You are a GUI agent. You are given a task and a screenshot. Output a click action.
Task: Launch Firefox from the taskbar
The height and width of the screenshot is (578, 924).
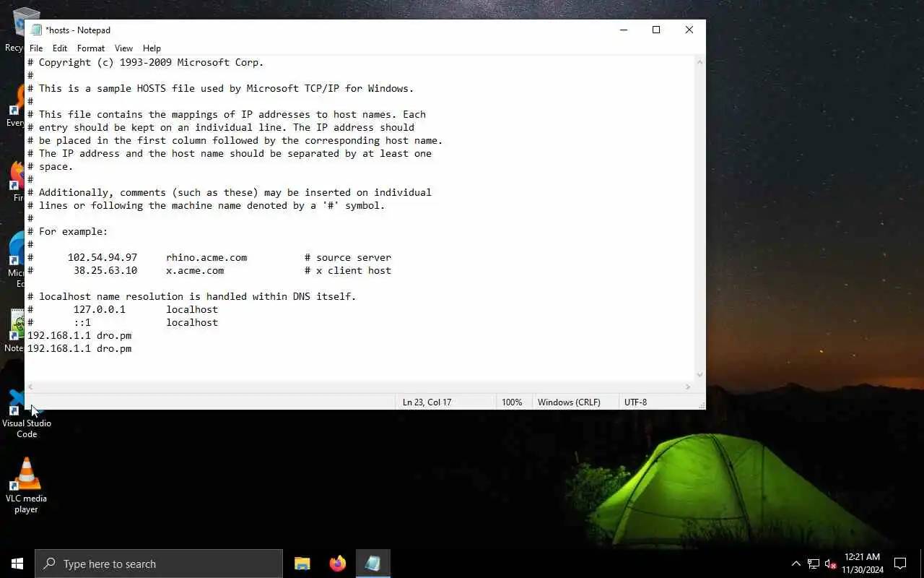point(337,564)
